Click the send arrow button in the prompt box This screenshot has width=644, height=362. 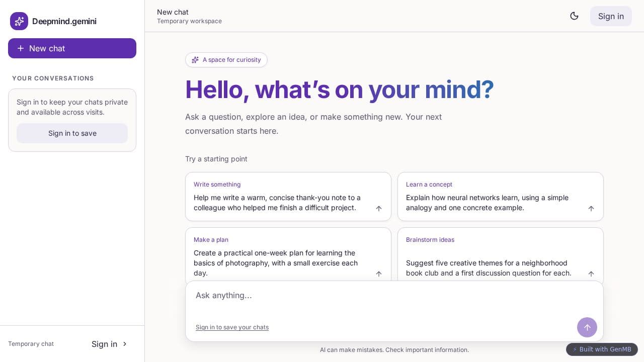click(x=587, y=327)
